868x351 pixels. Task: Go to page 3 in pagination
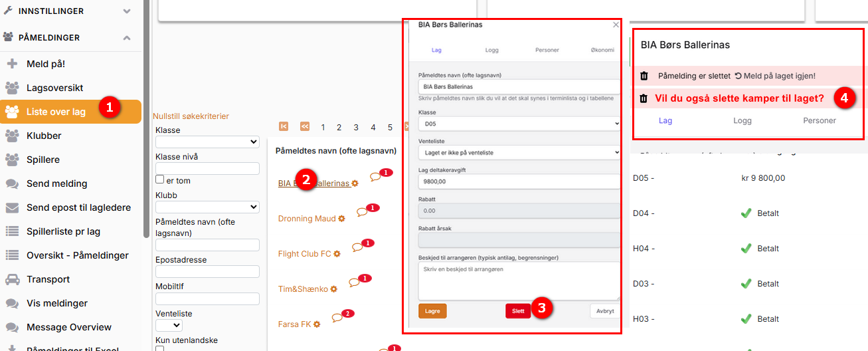(x=356, y=127)
